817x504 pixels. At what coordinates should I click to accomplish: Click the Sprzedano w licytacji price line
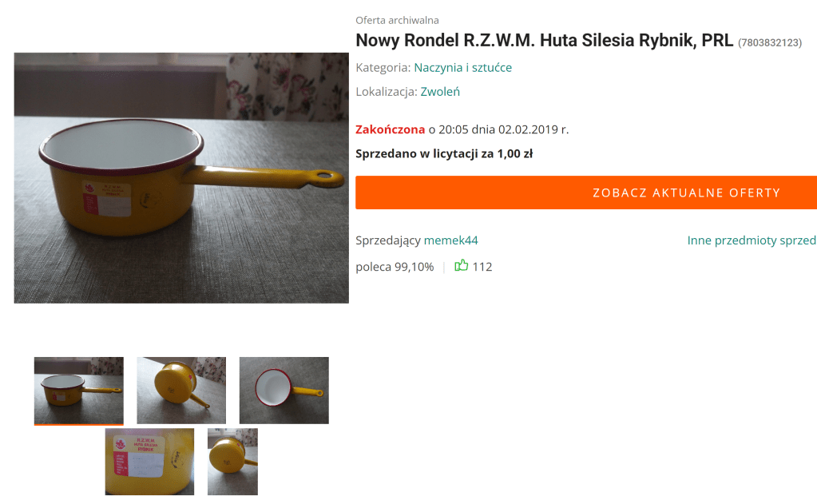[444, 153]
